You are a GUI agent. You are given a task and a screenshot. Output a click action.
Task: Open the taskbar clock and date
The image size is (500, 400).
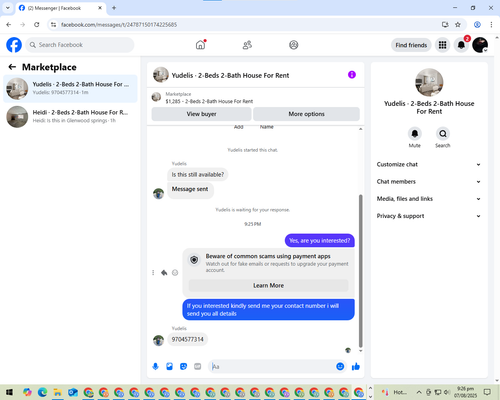click(x=465, y=392)
